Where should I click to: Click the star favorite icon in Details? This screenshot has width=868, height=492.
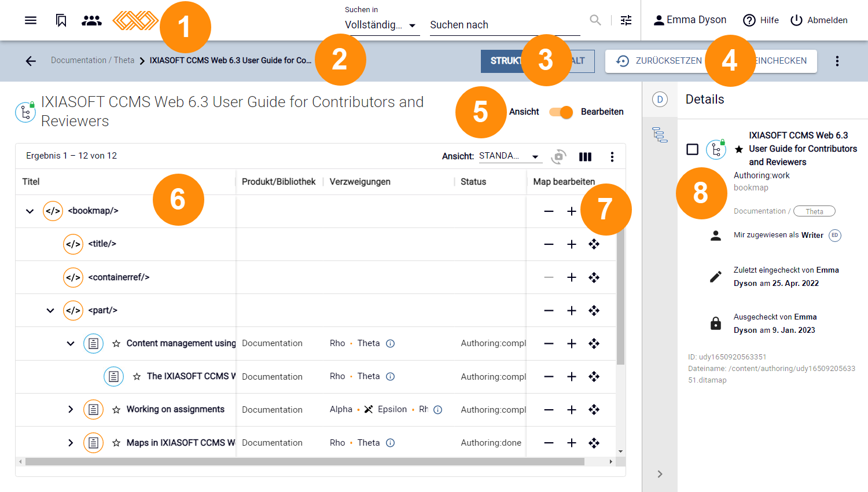(x=739, y=149)
